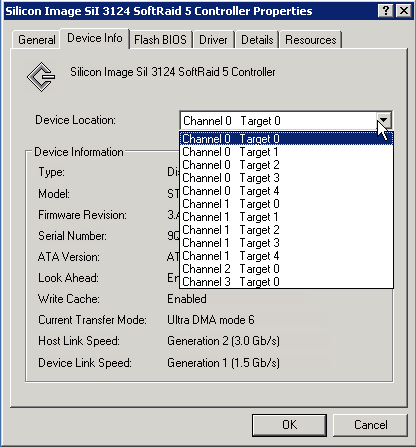Click the title bar help question mark

tap(386, 11)
